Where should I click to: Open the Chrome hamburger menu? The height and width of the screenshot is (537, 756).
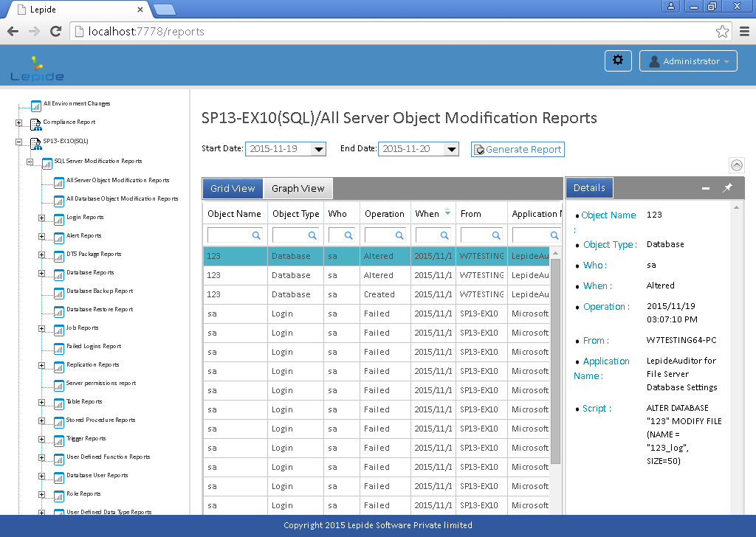click(x=744, y=31)
